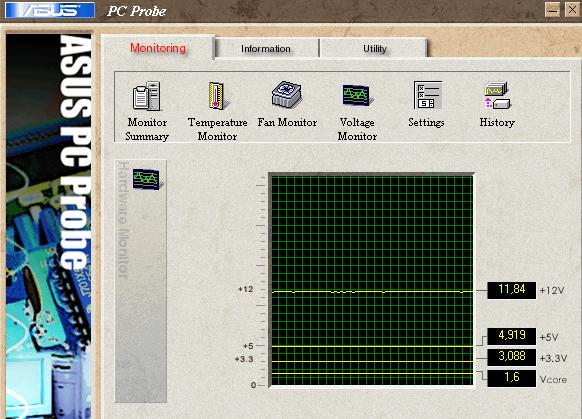
Task: Click the +12V value box showing 11,84
Action: (511, 290)
